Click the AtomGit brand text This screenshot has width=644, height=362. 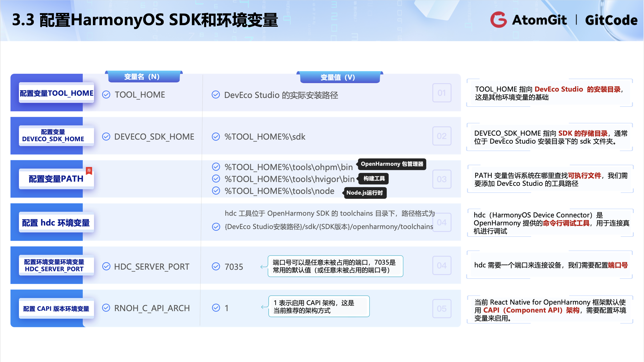coord(539,20)
